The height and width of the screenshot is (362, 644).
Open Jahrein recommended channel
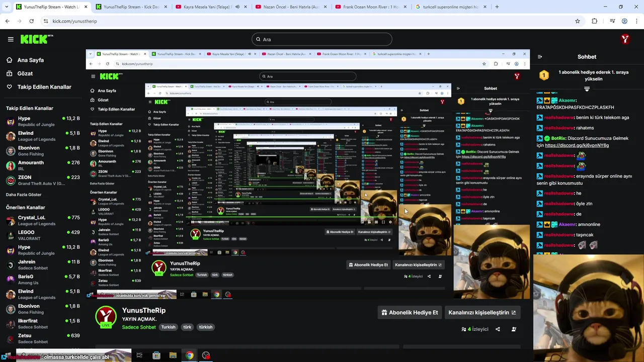(x=43, y=264)
